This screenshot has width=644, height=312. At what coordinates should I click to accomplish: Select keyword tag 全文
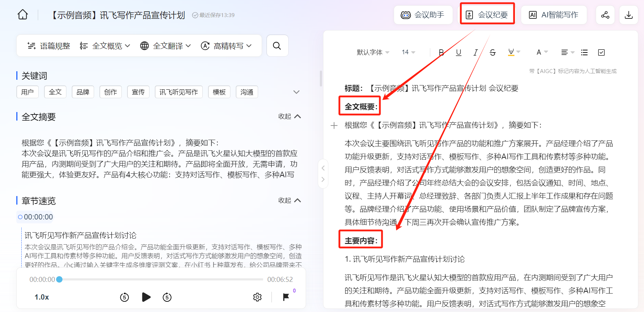coord(55,92)
